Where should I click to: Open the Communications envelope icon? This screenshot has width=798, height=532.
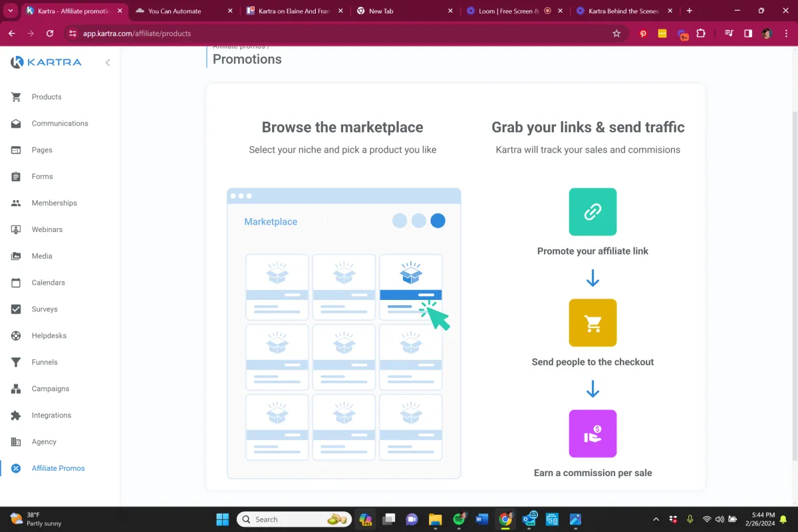pyautogui.click(x=16, y=124)
